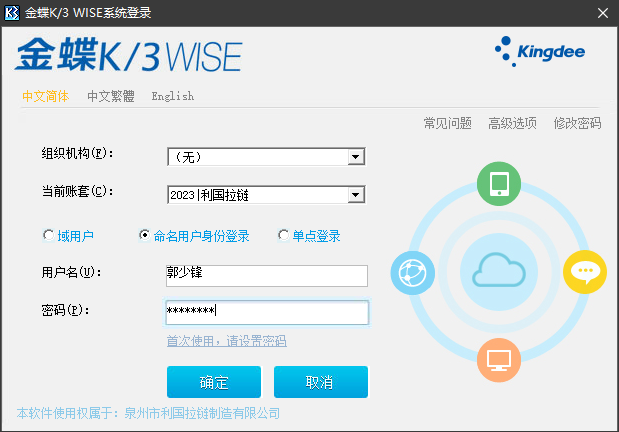This screenshot has width=619, height=432.
Task: Choose 命名用户身份登录 radio button
Action: [x=145, y=236]
